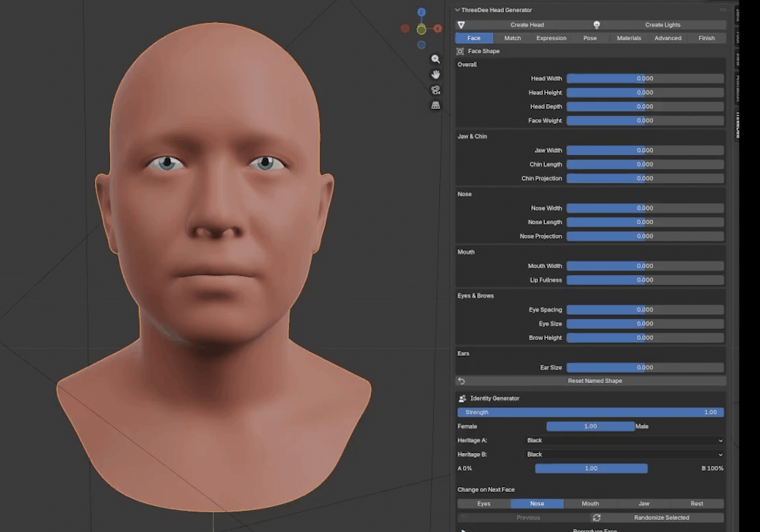The height and width of the screenshot is (532, 760).
Task: Click the Eye Size slider
Action: (645, 324)
